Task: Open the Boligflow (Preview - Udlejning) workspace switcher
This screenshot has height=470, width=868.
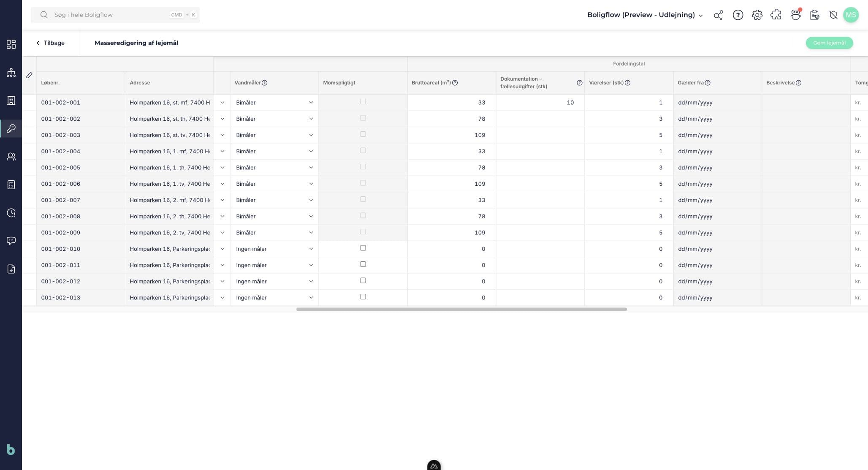Action: click(645, 15)
